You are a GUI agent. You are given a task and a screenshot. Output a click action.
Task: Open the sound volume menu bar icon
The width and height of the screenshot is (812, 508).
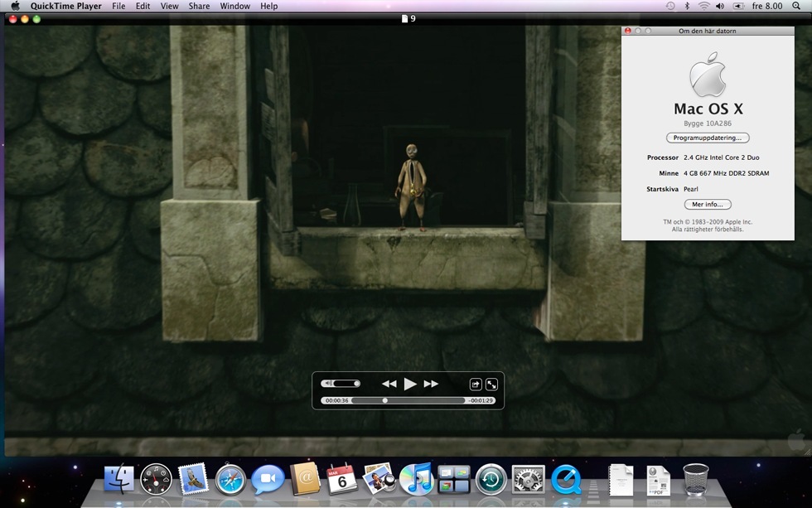(719, 6)
